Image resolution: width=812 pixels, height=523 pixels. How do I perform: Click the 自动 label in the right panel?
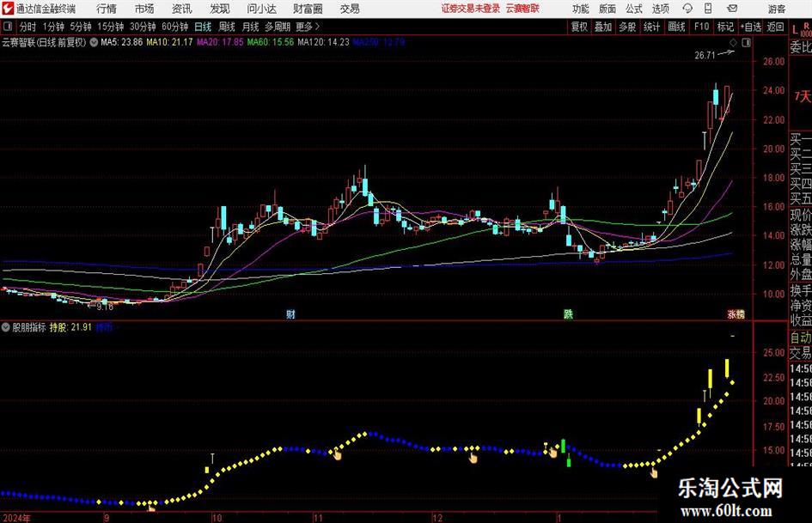(x=801, y=338)
